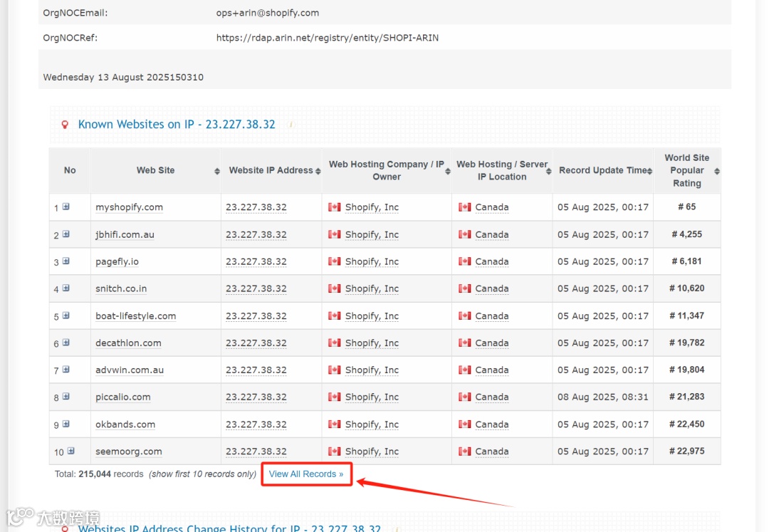Screen dimensions: 769x532
Task: Click the location flag in okbands.com row
Action: click(464, 424)
